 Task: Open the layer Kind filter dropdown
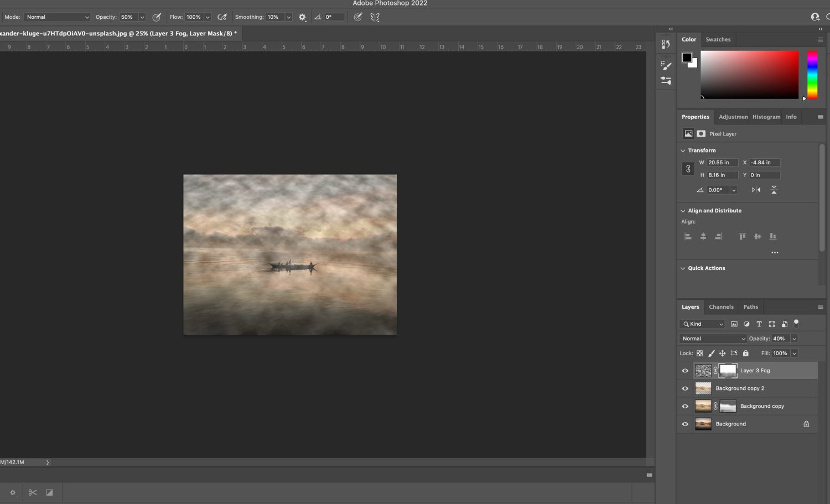pyautogui.click(x=702, y=324)
